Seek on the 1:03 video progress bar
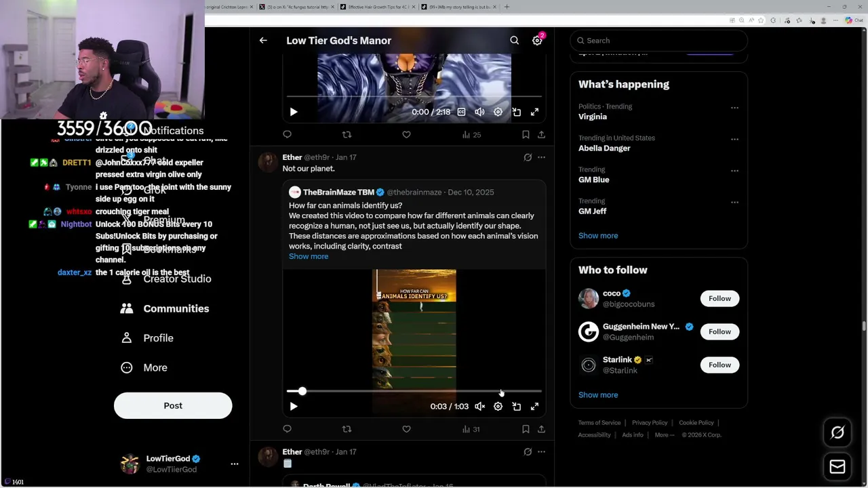This screenshot has width=868, height=488. 414,391
